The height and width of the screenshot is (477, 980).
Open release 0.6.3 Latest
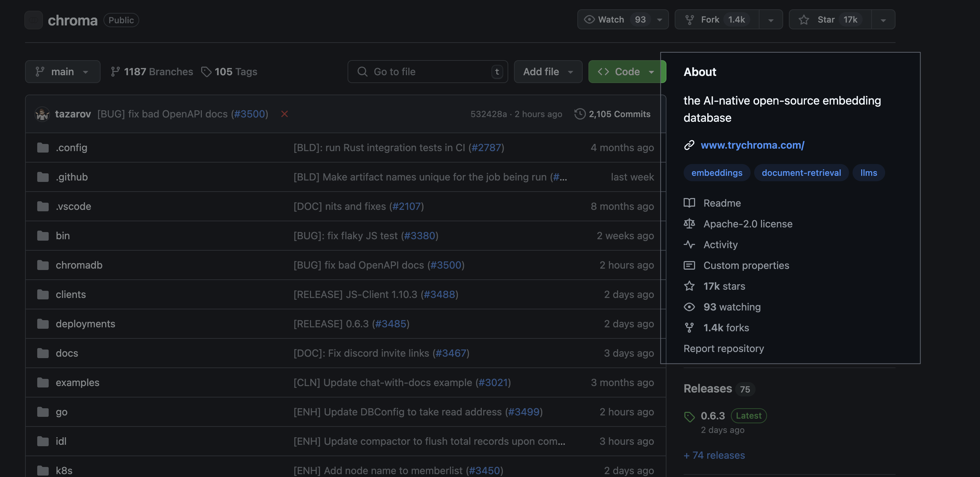733,416
